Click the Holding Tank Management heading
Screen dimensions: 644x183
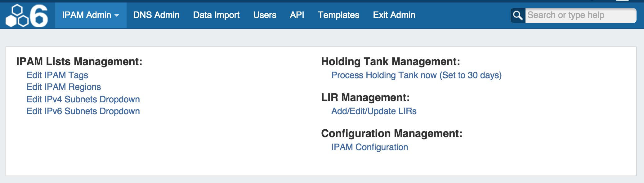pyautogui.click(x=391, y=61)
